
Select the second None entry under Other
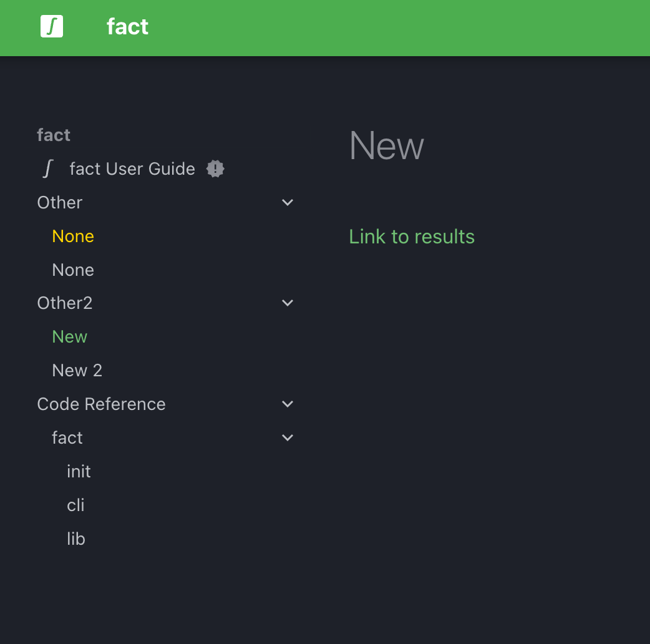click(x=73, y=270)
